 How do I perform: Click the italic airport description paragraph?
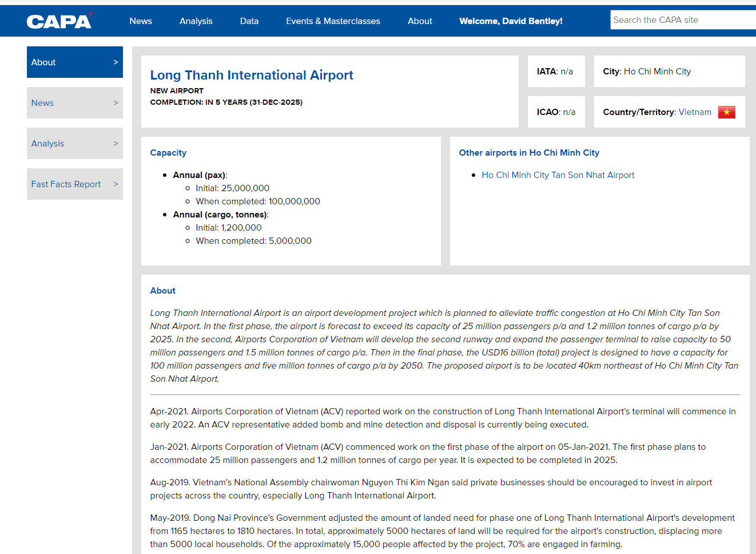[x=444, y=346]
